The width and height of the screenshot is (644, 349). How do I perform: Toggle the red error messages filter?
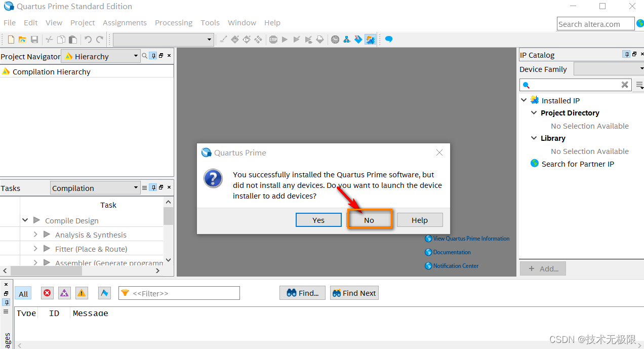point(47,293)
